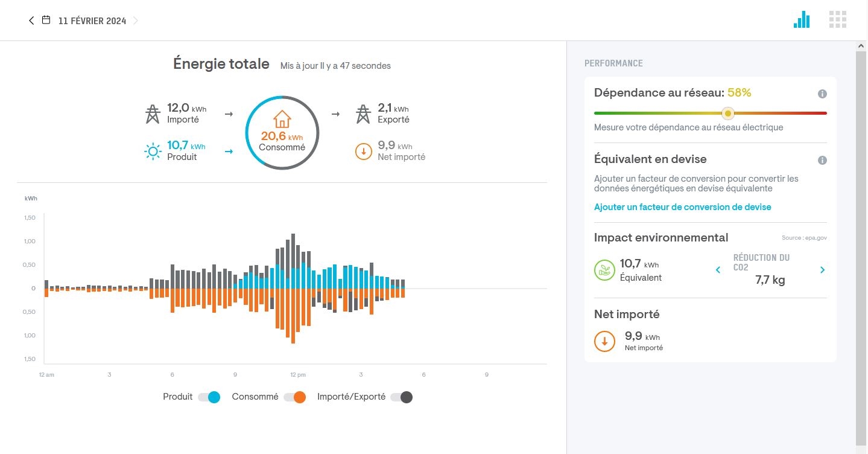Click the orange house Consommé icon

pyautogui.click(x=282, y=119)
